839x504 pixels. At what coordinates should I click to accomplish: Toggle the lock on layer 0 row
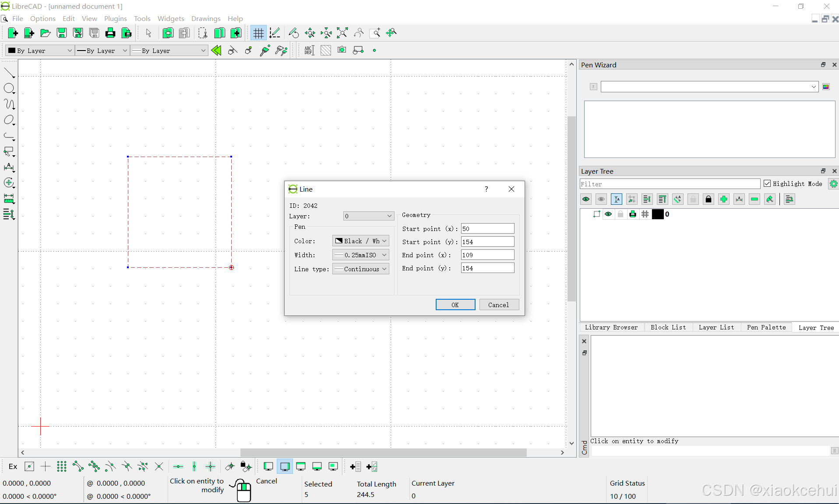620,214
